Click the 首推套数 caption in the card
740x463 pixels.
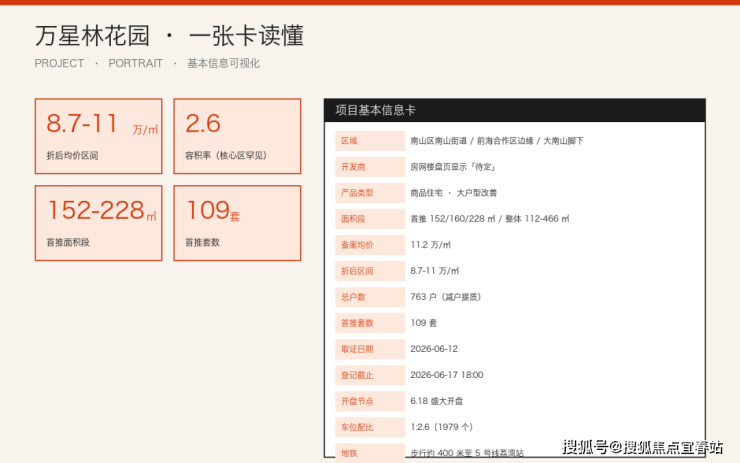pyautogui.click(x=202, y=242)
